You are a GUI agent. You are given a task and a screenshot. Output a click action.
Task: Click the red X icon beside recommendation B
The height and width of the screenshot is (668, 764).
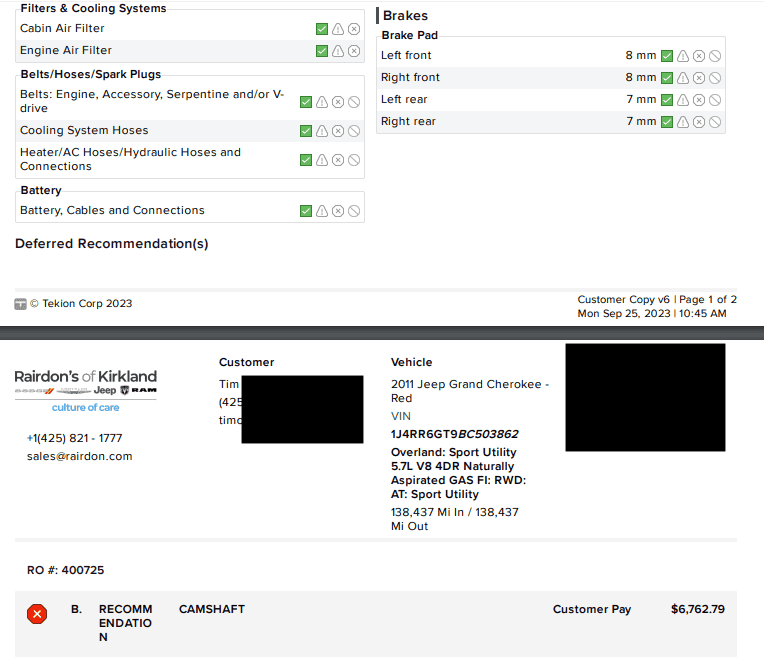[x=37, y=614]
